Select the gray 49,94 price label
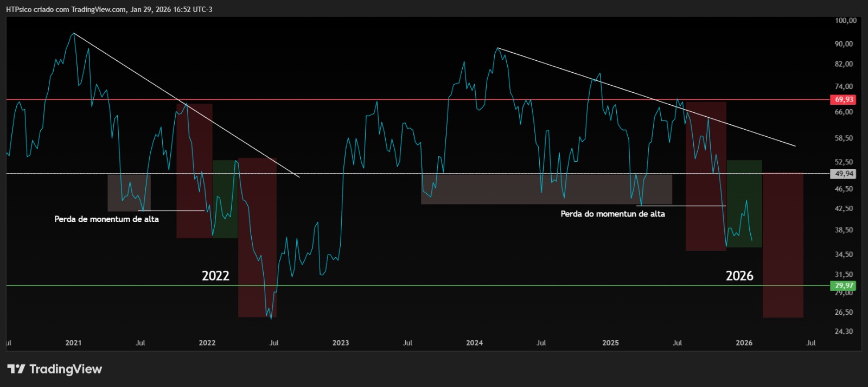868x387 pixels. (x=843, y=174)
